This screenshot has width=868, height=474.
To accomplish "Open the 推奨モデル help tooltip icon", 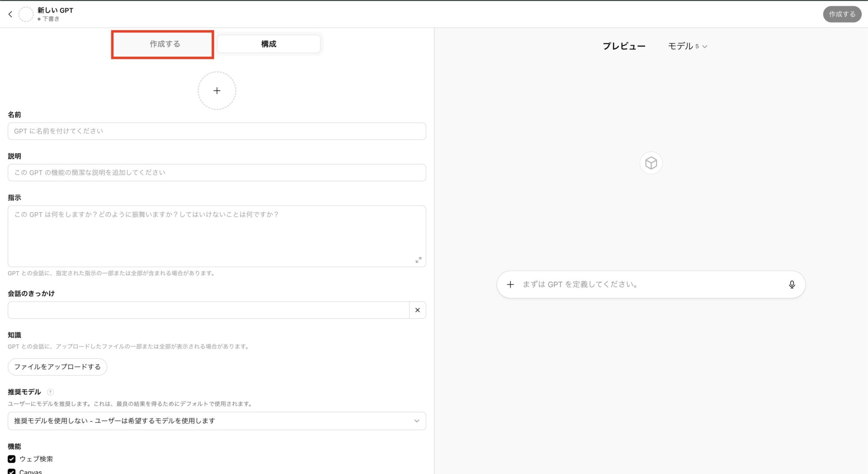I will [50, 392].
